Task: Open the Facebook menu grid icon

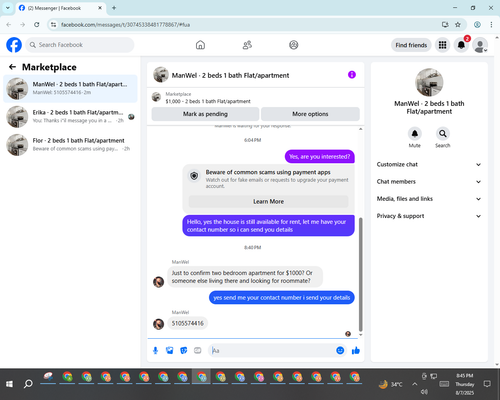Action: point(442,45)
